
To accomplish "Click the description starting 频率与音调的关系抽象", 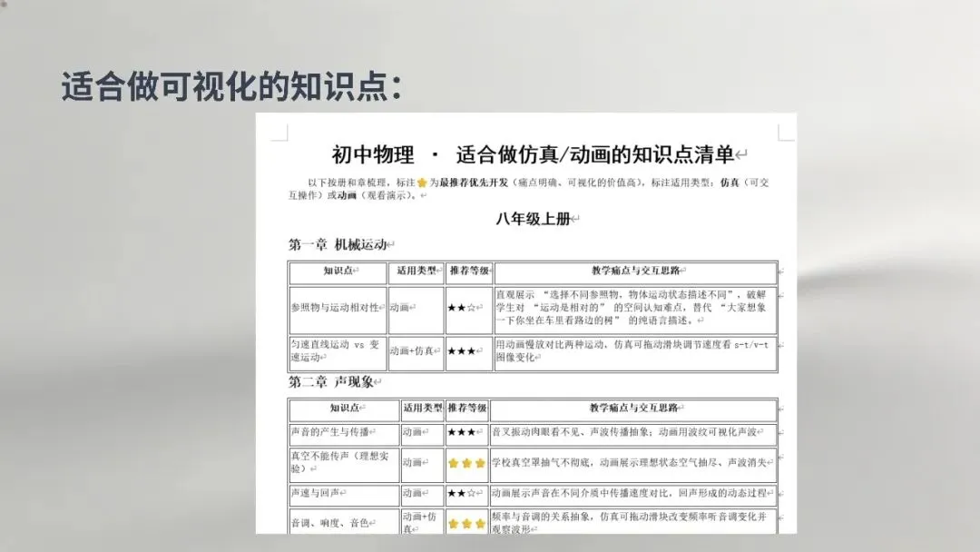I will coord(629,523).
